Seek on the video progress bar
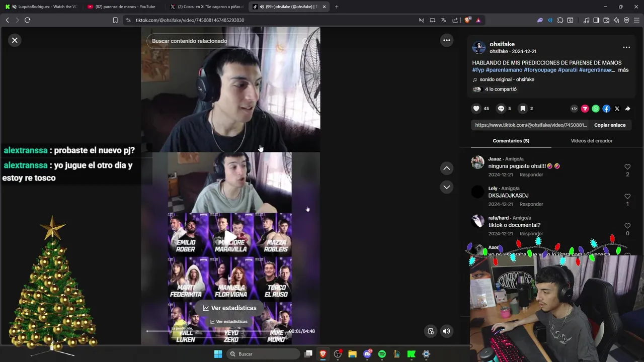 coord(216,331)
